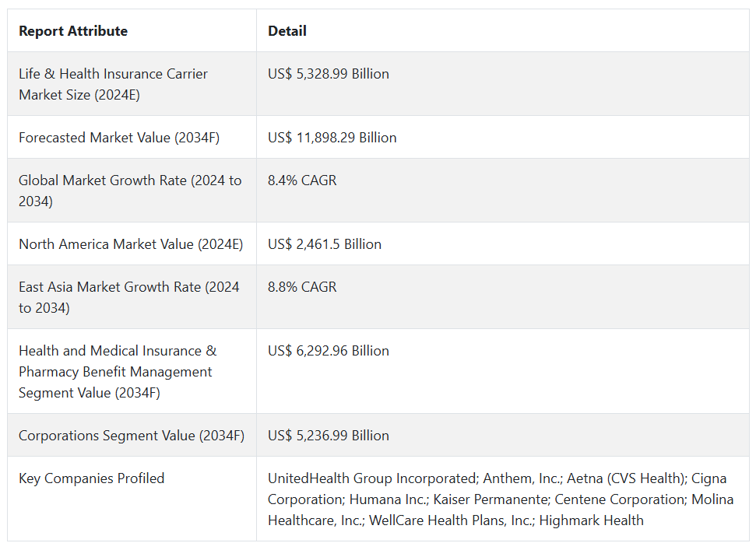Select the Health and Medical Insurance segment cell
The width and height of the screenshot is (756, 550).
[118, 372]
